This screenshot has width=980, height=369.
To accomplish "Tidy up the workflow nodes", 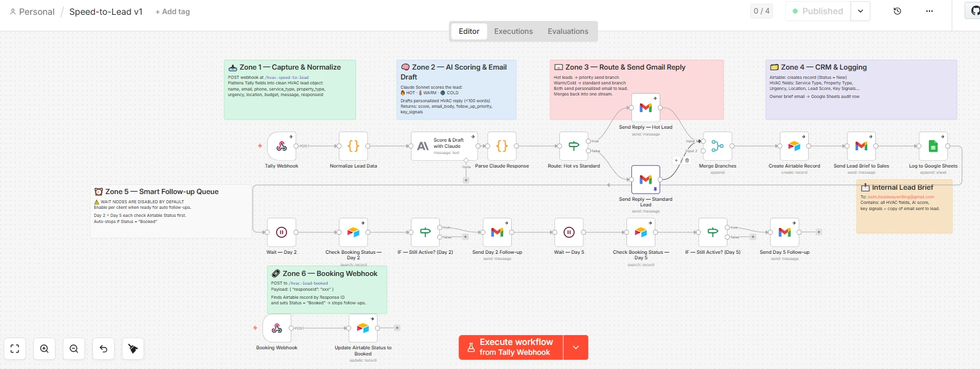I will pos(133,349).
